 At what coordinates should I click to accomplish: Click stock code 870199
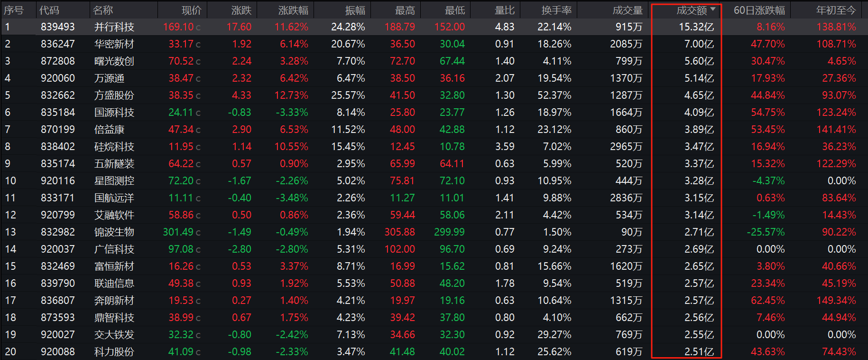58,130
